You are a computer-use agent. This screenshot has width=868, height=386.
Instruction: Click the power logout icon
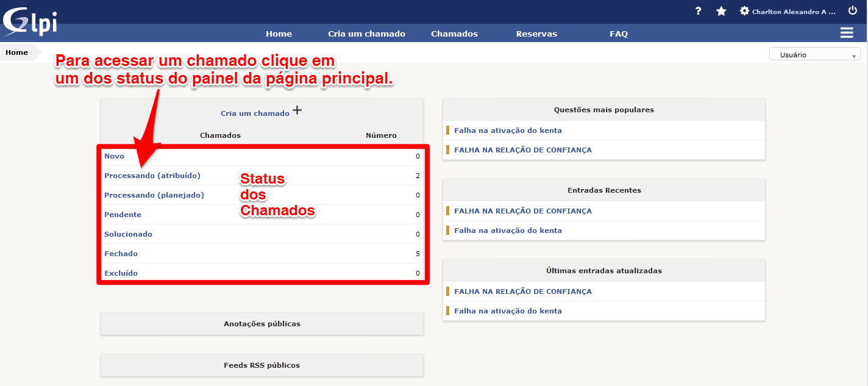coord(853,11)
